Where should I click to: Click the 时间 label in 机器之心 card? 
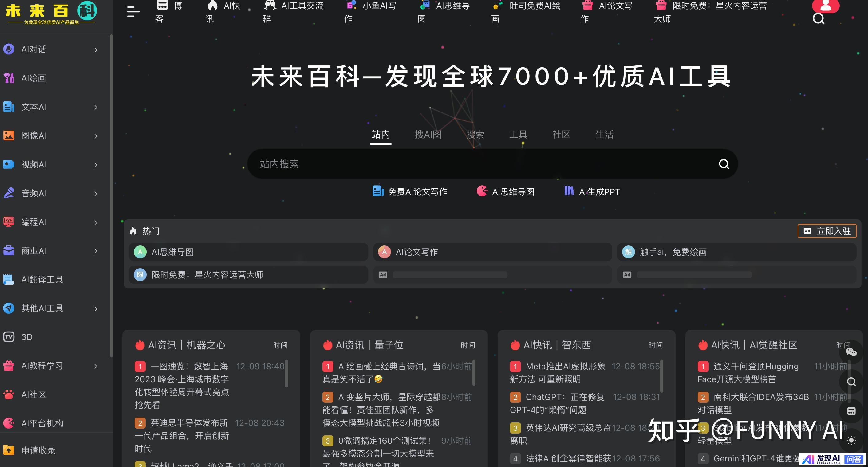[x=280, y=345]
